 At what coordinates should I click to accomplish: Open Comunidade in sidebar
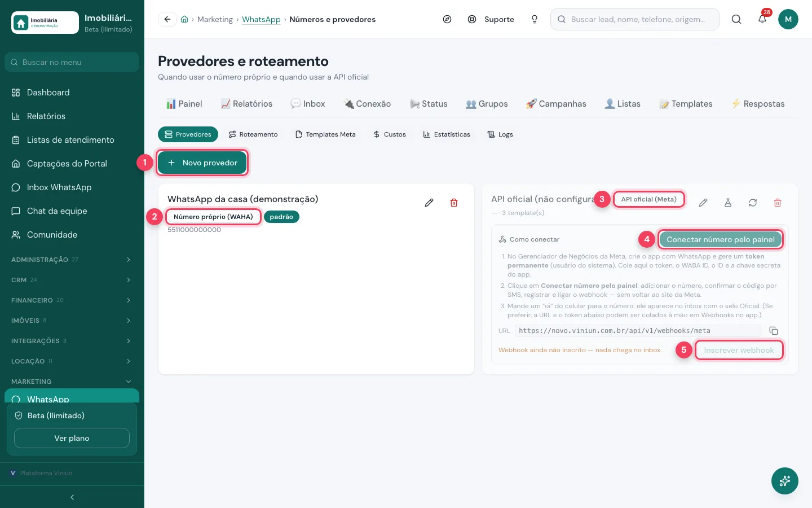[72, 235]
